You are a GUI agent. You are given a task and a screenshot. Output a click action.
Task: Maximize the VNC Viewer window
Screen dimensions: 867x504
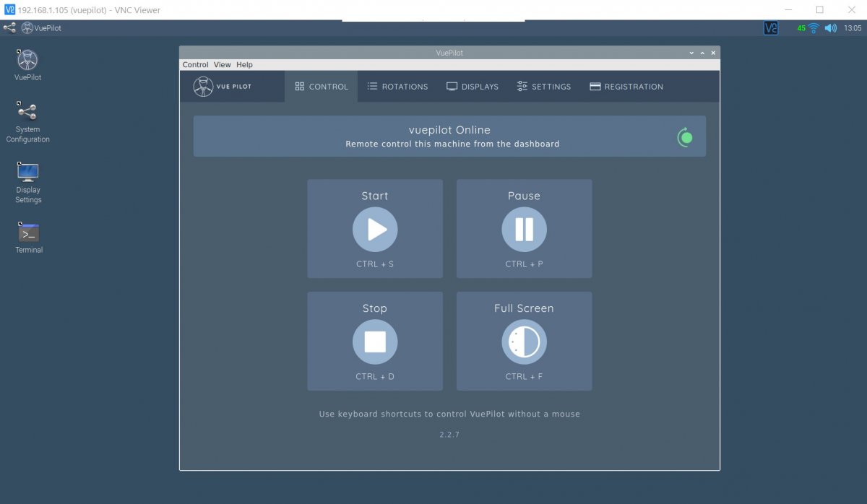(x=819, y=9)
